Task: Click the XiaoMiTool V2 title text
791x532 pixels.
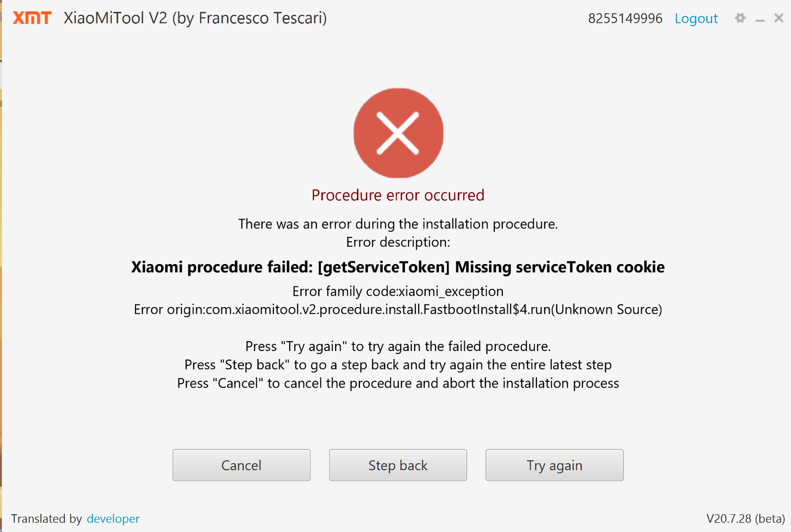Action: [195, 18]
